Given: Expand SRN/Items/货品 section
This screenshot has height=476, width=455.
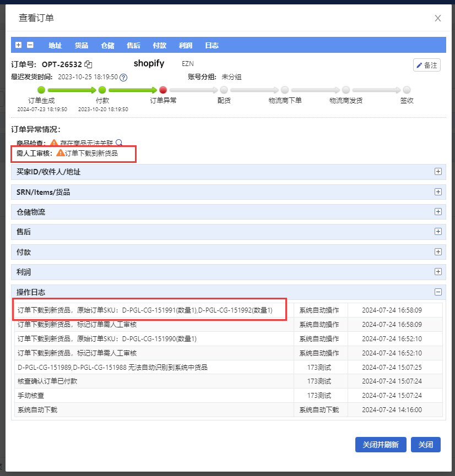Looking at the screenshot, I should tap(438, 192).
